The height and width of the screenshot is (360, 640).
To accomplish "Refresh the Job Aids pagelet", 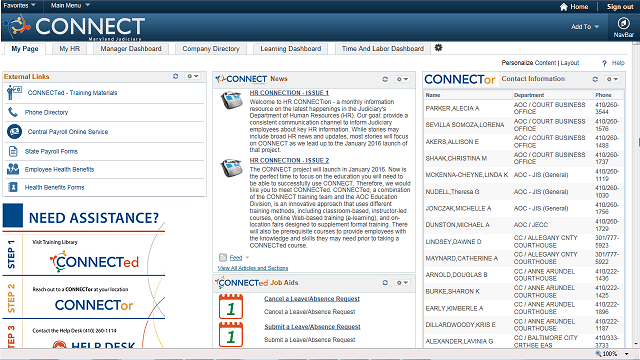I will tap(385, 282).
